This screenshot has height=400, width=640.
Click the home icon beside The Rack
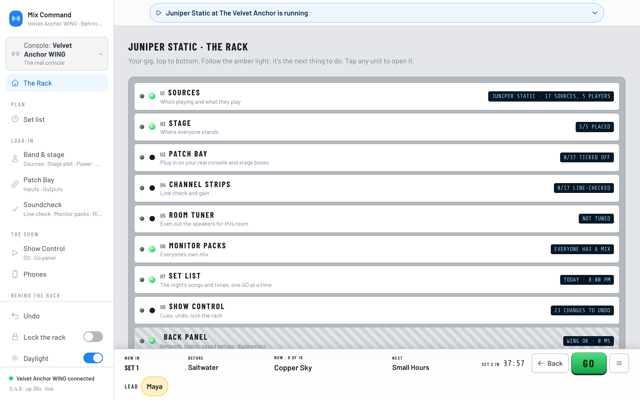tap(15, 83)
